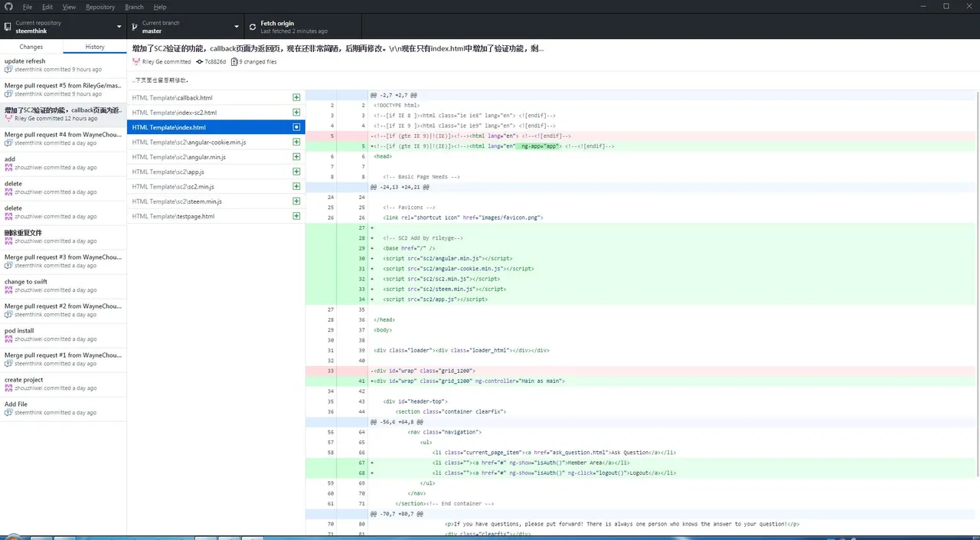Select the Merge pull request #2 commit
The height and width of the screenshot is (540, 980).
click(x=64, y=311)
